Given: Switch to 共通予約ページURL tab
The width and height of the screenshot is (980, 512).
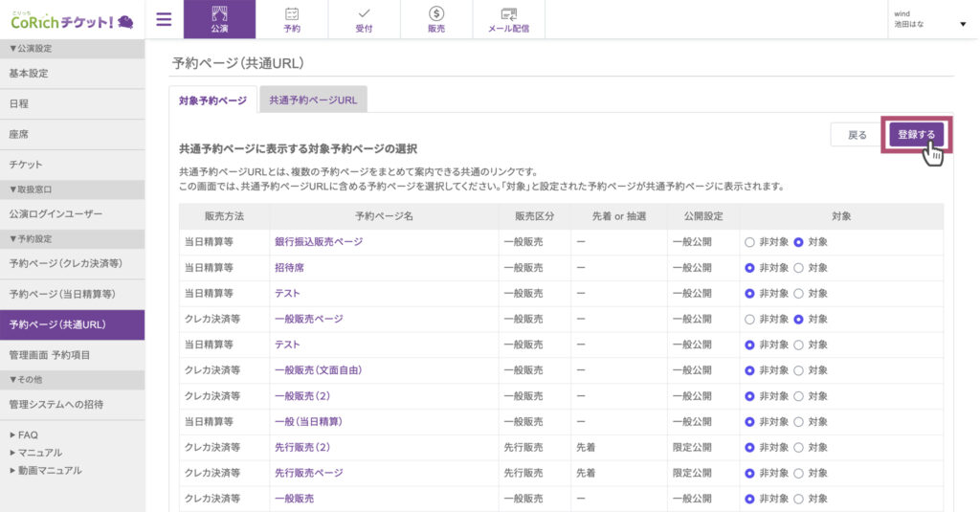Looking at the screenshot, I should [x=313, y=100].
